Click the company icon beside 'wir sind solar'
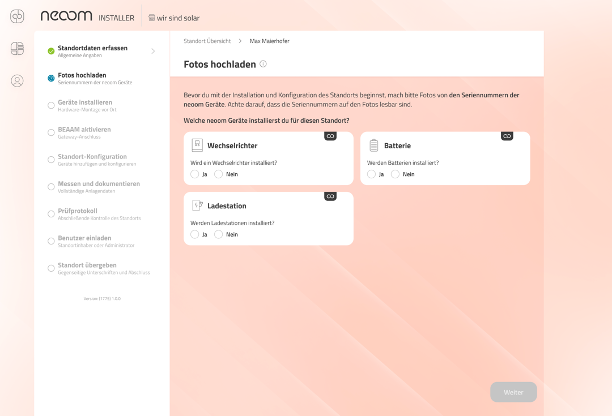Screen dimensions: 612x416 point(151,18)
